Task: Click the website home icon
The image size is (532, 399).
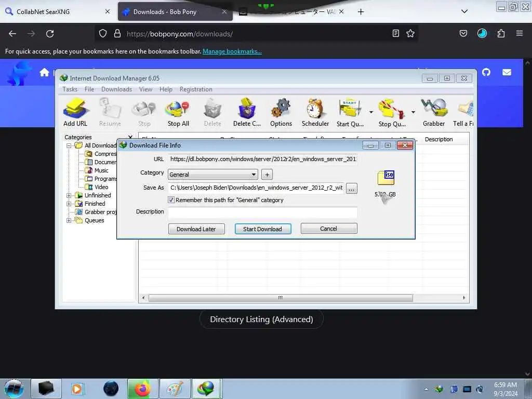Action: [x=45, y=72]
